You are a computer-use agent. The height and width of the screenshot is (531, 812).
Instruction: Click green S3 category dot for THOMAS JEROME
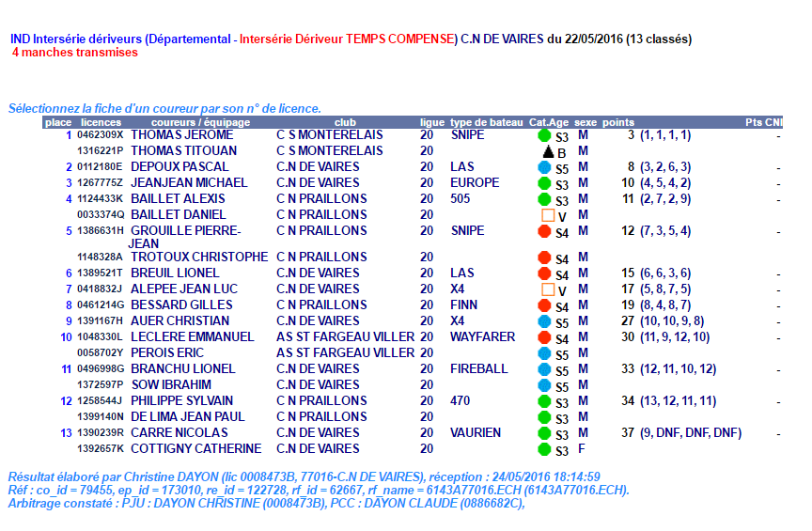coord(544,135)
